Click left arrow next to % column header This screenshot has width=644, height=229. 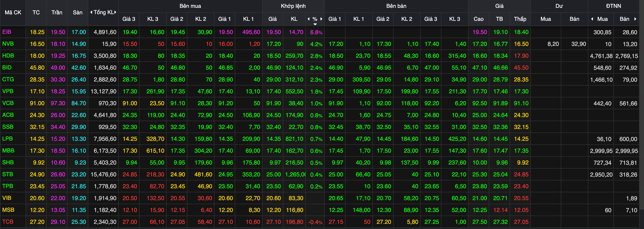click(309, 19)
